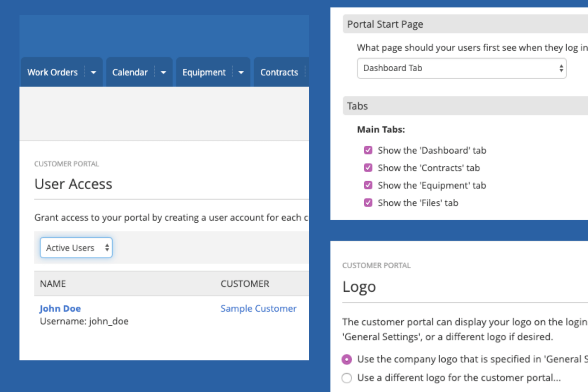Image resolution: width=588 pixels, height=392 pixels.
Task: Open the Sample Customer link
Action: pos(258,308)
